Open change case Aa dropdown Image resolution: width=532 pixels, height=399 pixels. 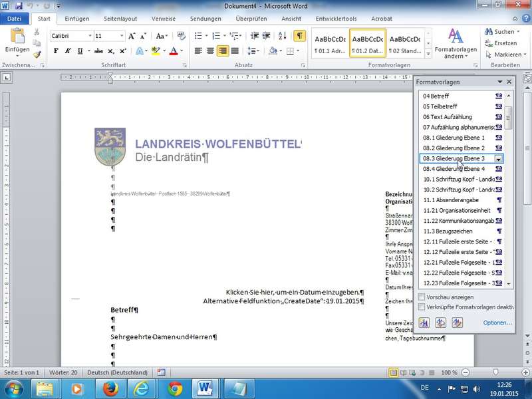point(162,36)
